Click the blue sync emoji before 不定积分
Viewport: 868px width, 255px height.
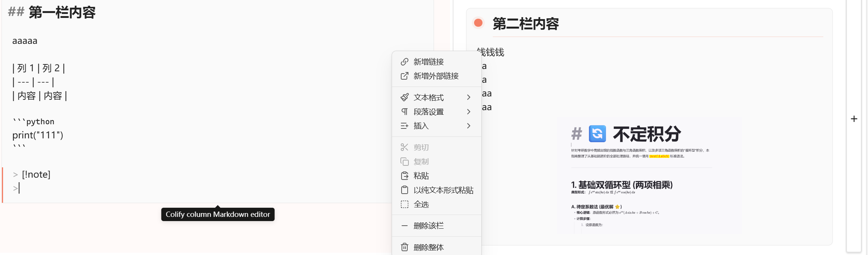tap(597, 134)
